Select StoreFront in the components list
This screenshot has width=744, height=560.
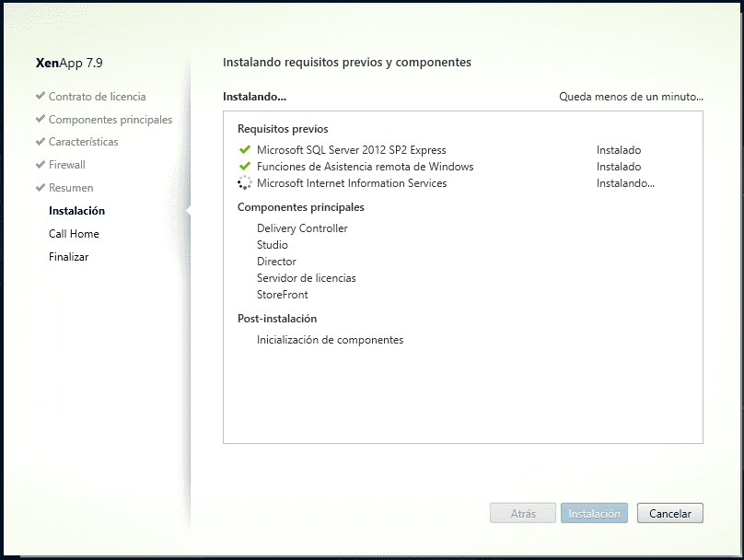click(x=281, y=295)
